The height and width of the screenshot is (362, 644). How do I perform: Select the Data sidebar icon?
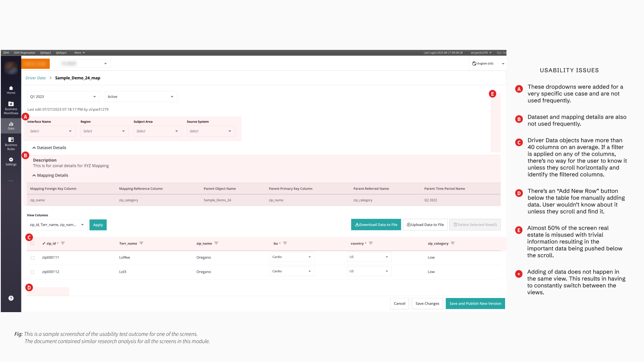pyautogui.click(x=11, y=125)
